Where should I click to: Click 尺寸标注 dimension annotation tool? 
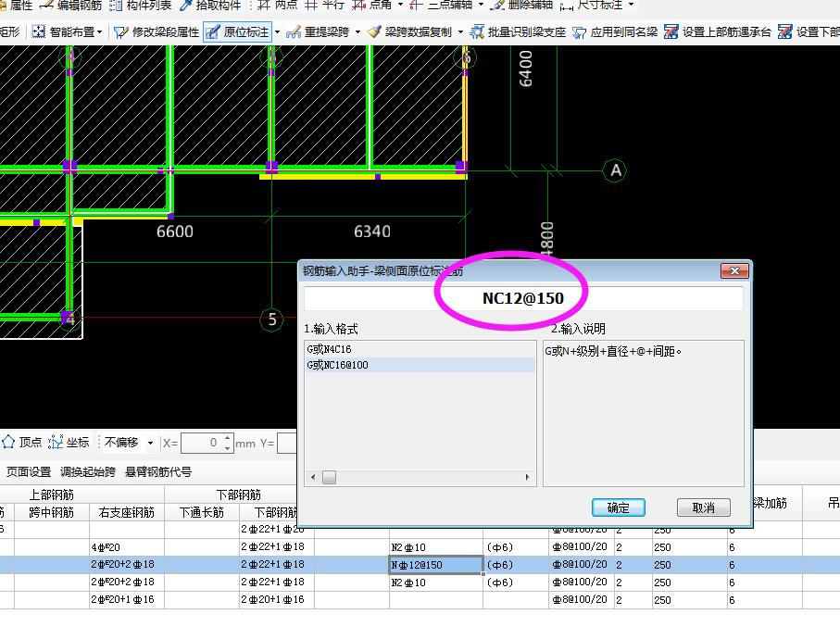(592, 5)
